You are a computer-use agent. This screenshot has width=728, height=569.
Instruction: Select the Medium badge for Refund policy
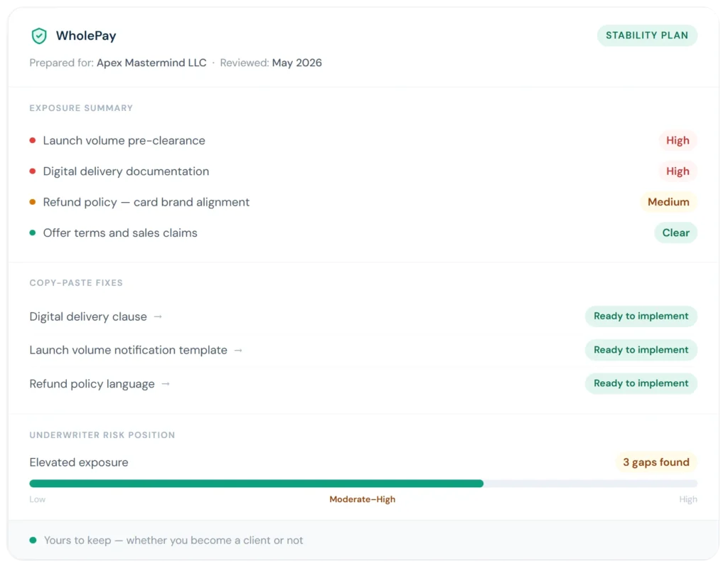(668, 202)
